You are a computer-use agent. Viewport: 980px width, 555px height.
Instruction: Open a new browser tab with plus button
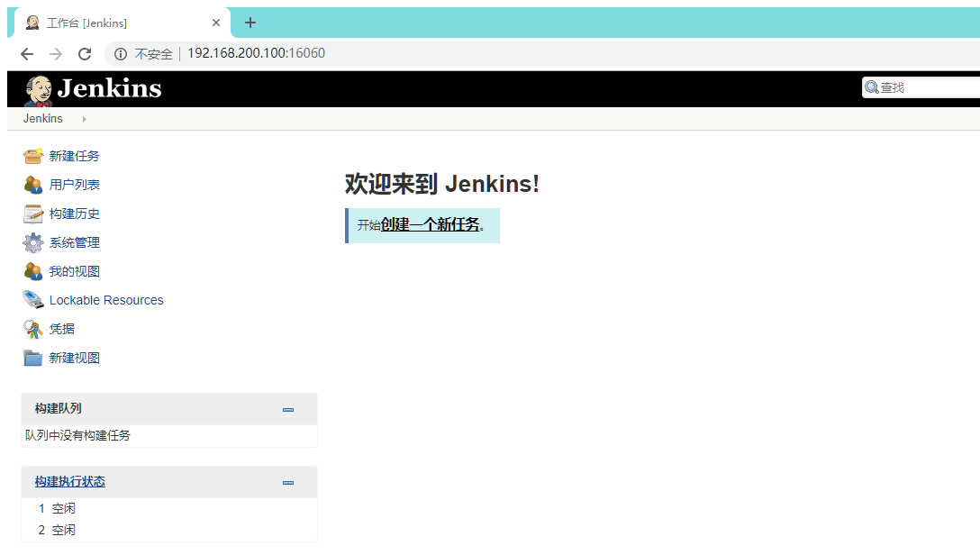(x=250, y=23)
